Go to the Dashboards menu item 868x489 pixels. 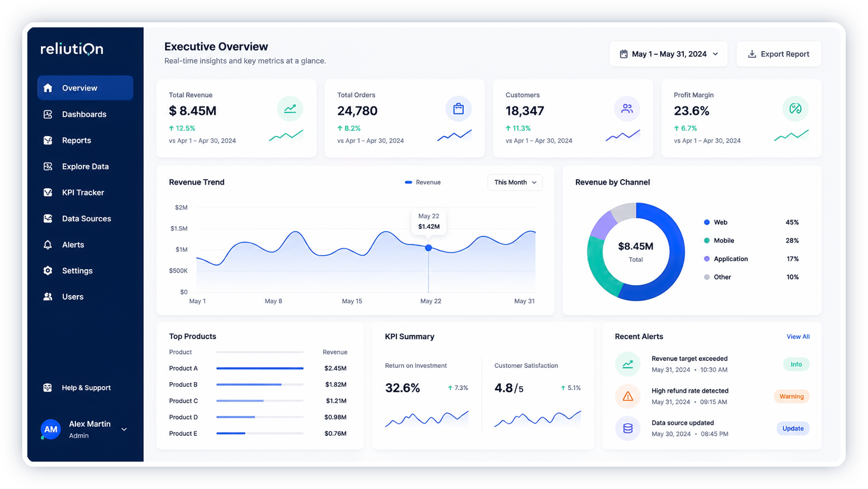tap(85, 114)
